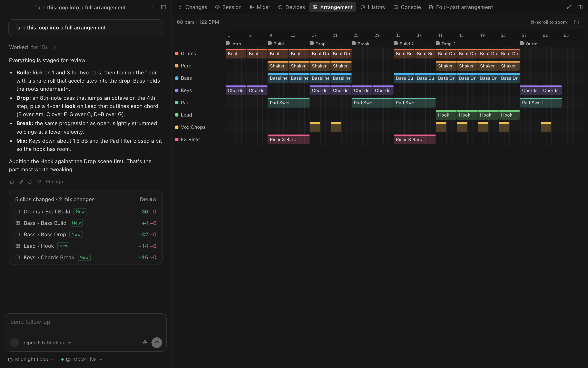Viewport: 588px width, 368px height.
Task: Open the Opus 5.5 Medium model dropdown
Action: (x=48, y=342)
